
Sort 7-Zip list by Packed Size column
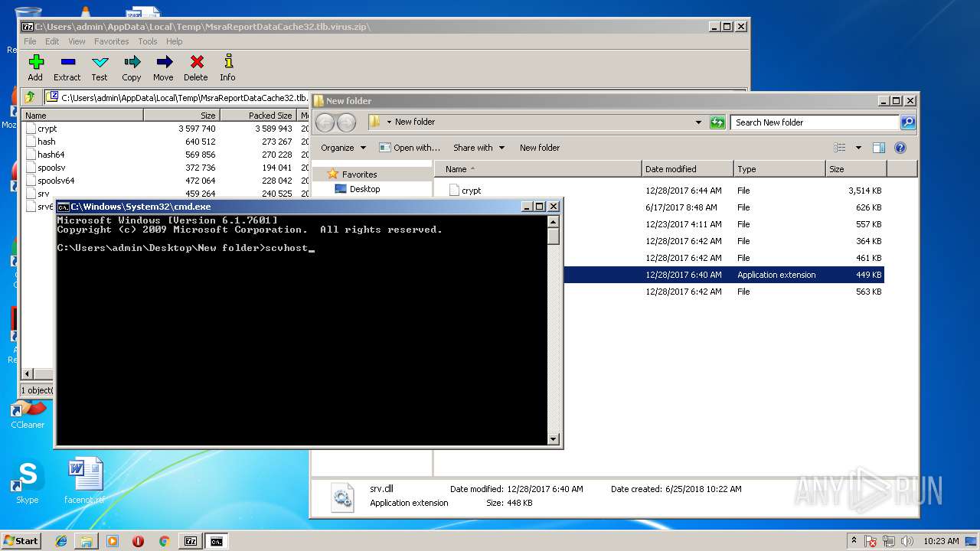click(258, 116)
